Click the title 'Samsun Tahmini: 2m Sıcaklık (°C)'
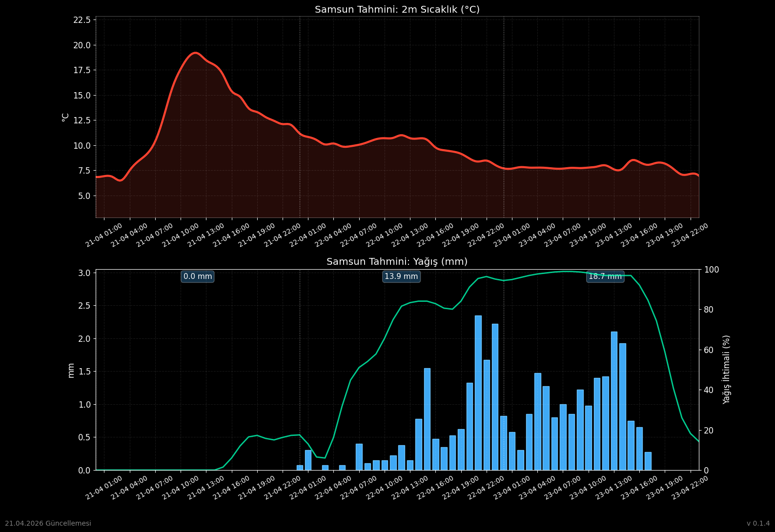The image size is (775, 532). (397, 10)
